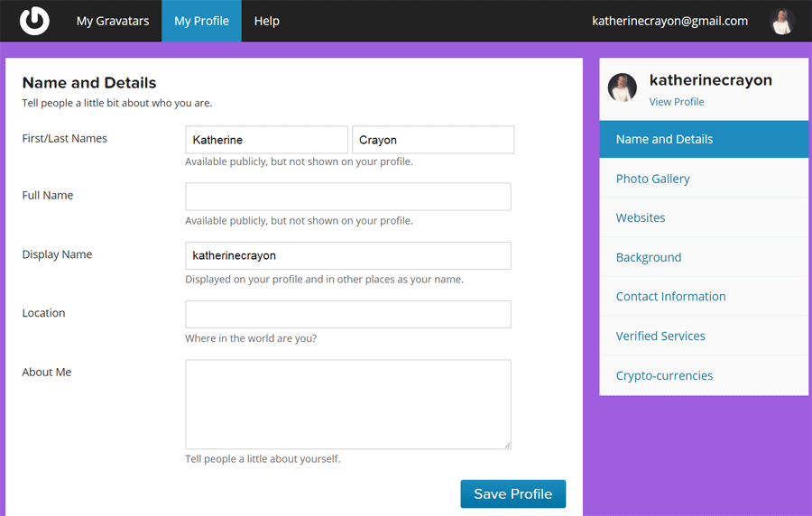812x516 pixels.
Task: Open the Verified Services section
Action: pos(660,336)
